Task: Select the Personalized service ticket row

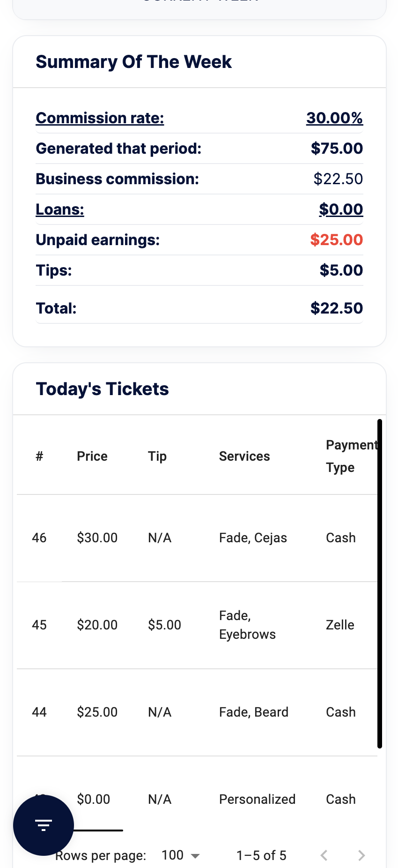Action: click(197, 799)
